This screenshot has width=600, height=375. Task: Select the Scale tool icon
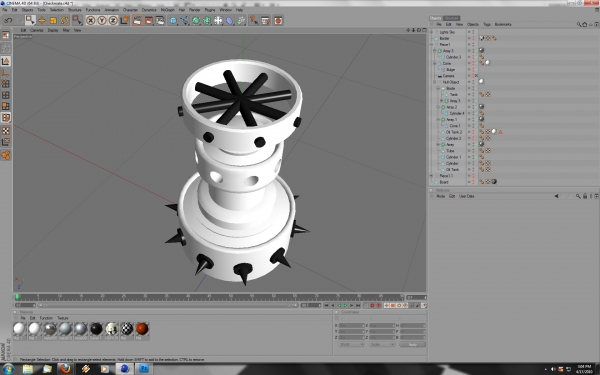tap(53, 20)
